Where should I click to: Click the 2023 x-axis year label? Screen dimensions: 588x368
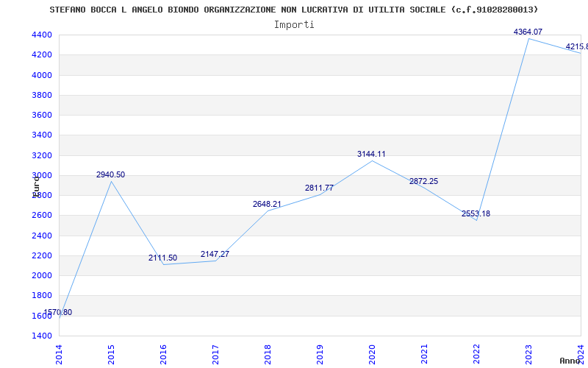pyautogui.click(x=528, y=355)
